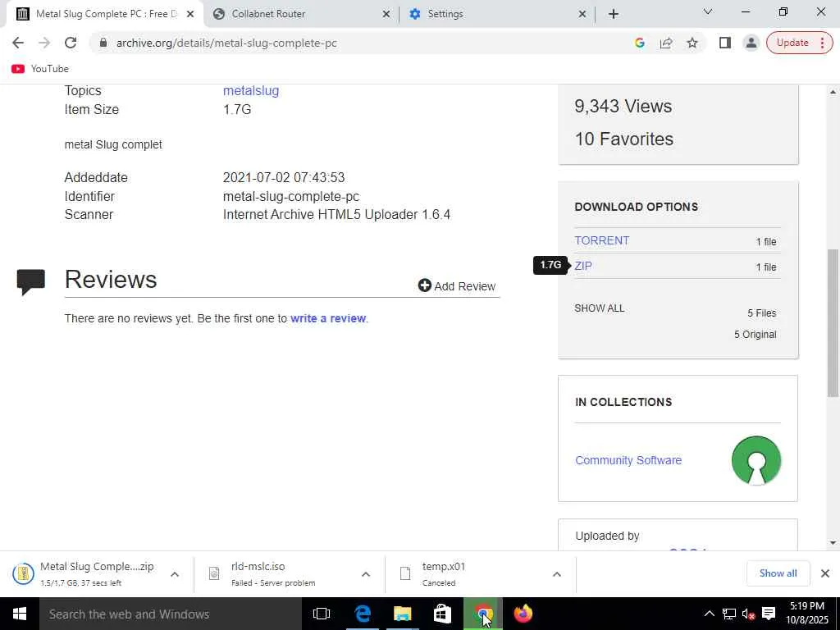Close the Metal Slug Complete PC tab
The height and width of the screenshot is (630, 840).
190,14
